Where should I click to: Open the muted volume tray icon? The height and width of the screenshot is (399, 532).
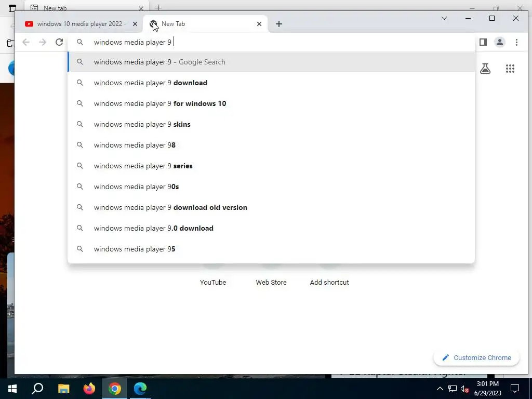tap(464, 389)
